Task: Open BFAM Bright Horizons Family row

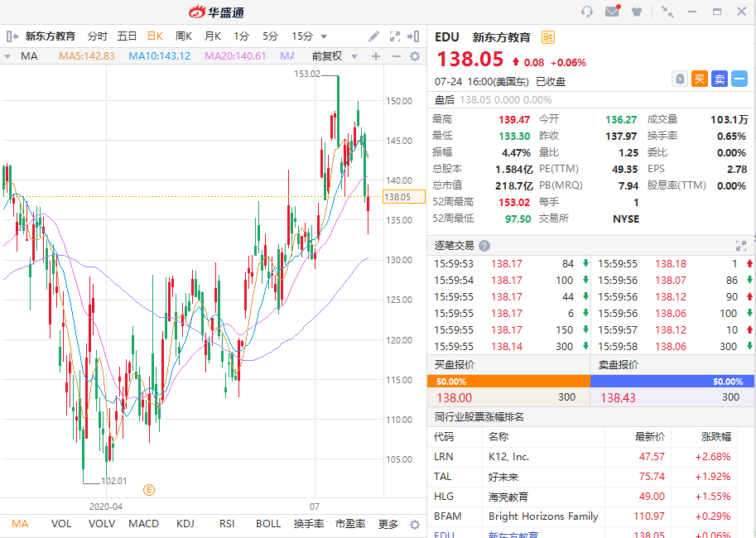Action: 583,516
